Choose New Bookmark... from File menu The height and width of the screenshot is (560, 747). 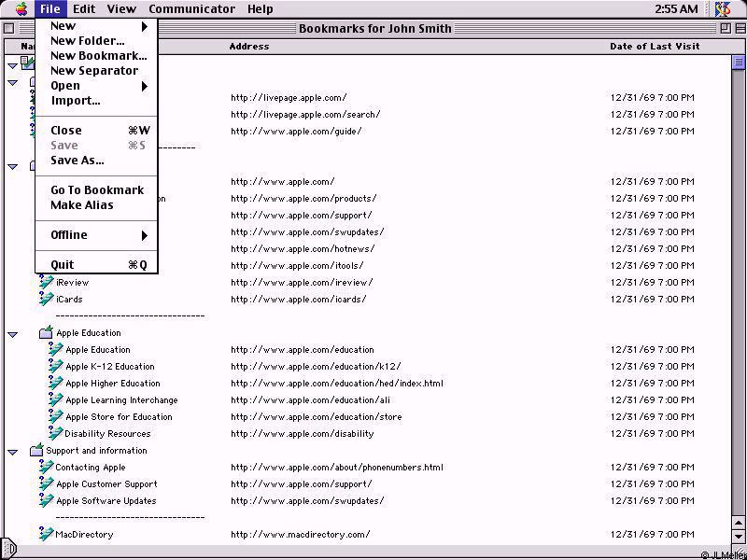click(97, 56)
